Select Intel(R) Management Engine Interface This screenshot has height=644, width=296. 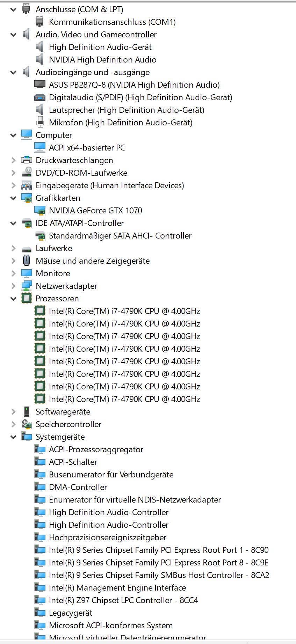point(117,588)
